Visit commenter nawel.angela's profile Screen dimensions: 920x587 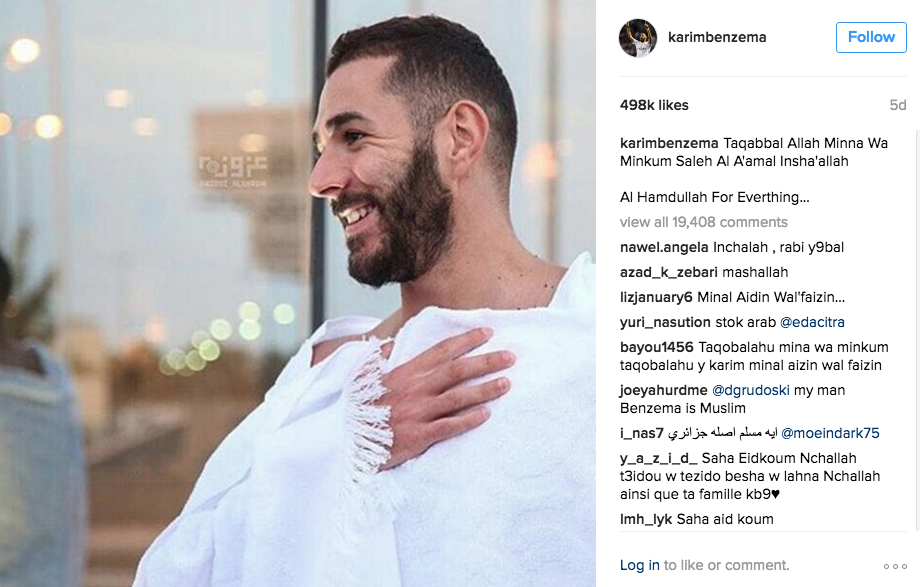[664, 247]
